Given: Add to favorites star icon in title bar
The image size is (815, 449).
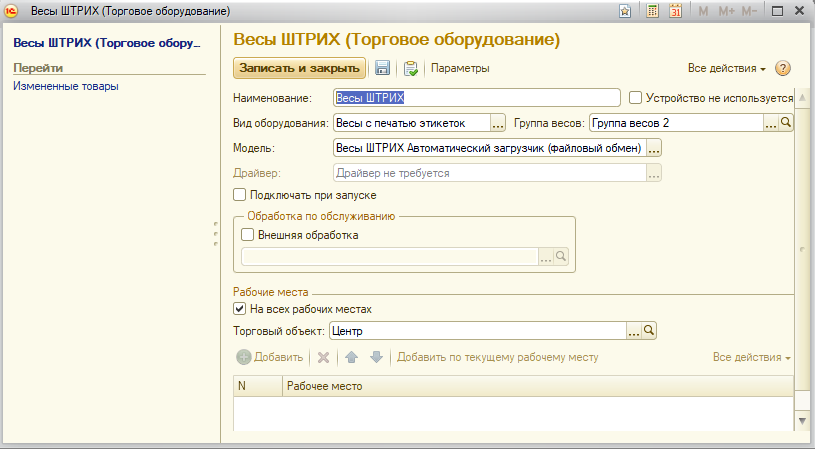Looking at the screenshot, I should pos(625,11).
